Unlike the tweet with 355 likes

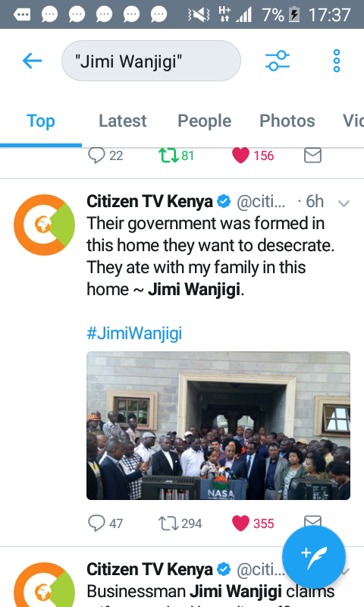(240, 524)
